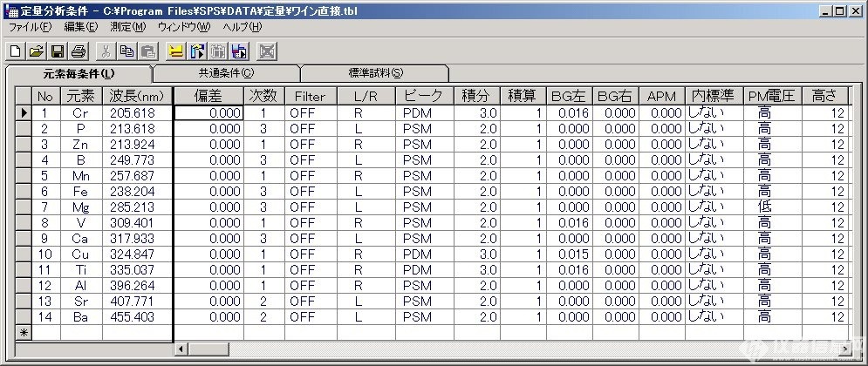This screenshot has width=868, height=366.
Task: Select row 7 header for Mg
Action: point(24,207)
